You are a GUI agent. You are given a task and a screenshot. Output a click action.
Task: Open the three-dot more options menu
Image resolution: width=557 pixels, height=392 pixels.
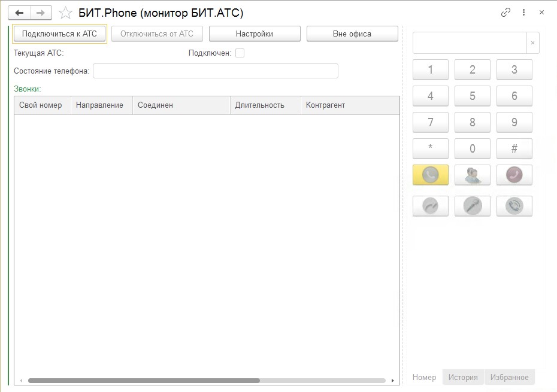point(524,13)
